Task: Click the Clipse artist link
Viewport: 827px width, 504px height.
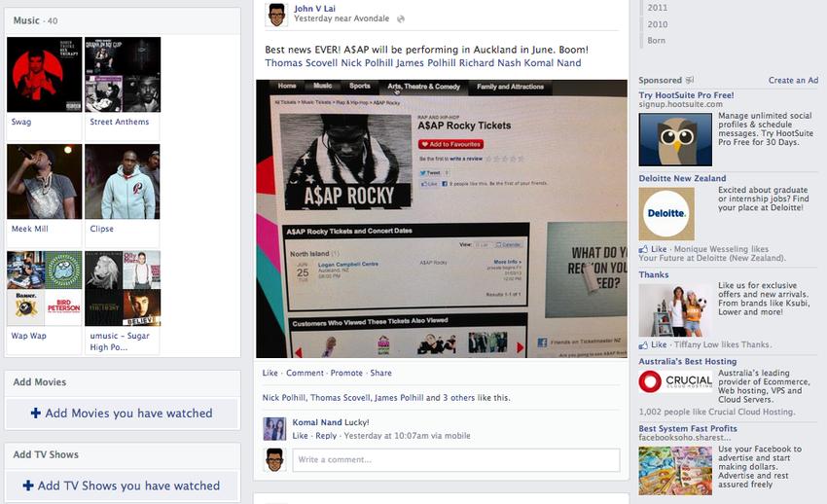Action: pos(101,230)
